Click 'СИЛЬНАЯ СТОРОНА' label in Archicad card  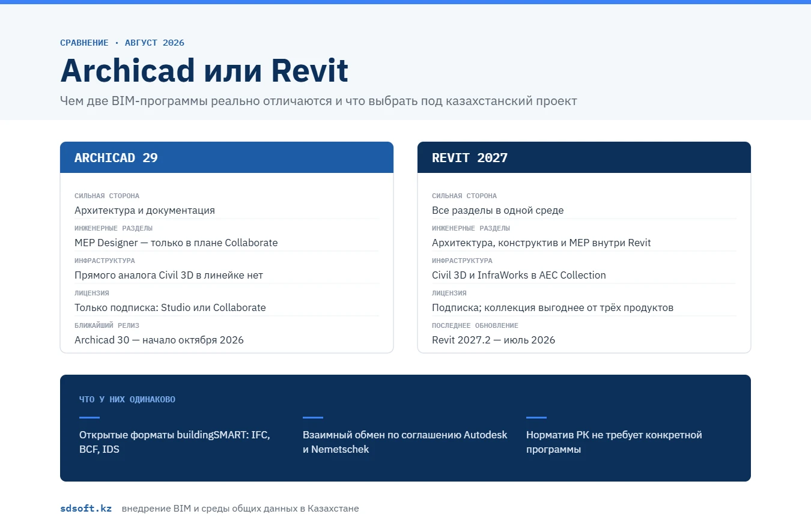tap(107, 196)
